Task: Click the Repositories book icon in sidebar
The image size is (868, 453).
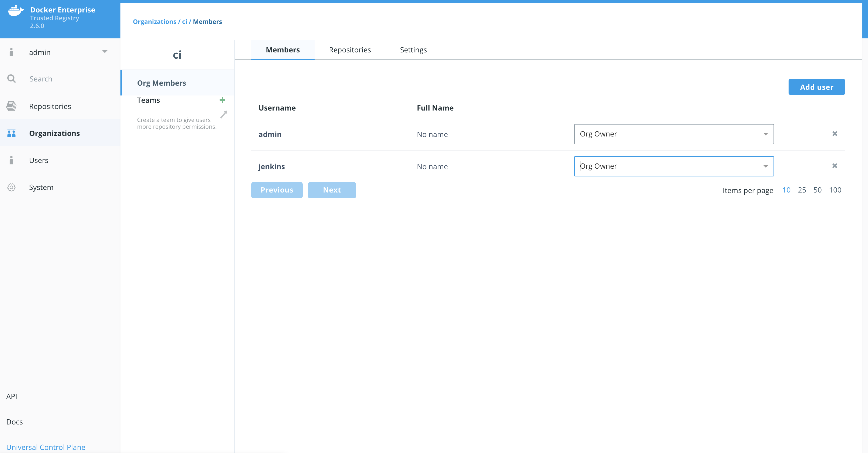Action: click(11, 106)
